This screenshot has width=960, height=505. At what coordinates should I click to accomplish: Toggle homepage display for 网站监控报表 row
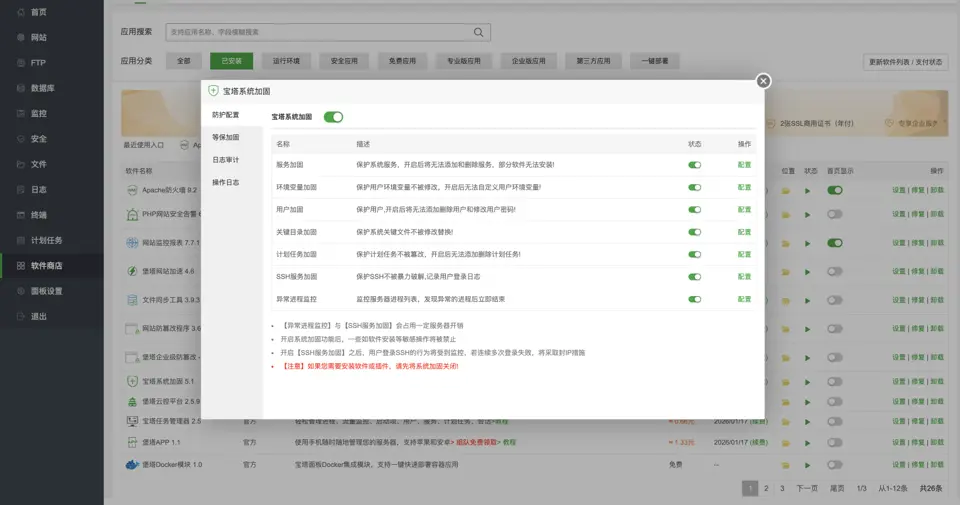pyautogui.click(x=834, y=243)
